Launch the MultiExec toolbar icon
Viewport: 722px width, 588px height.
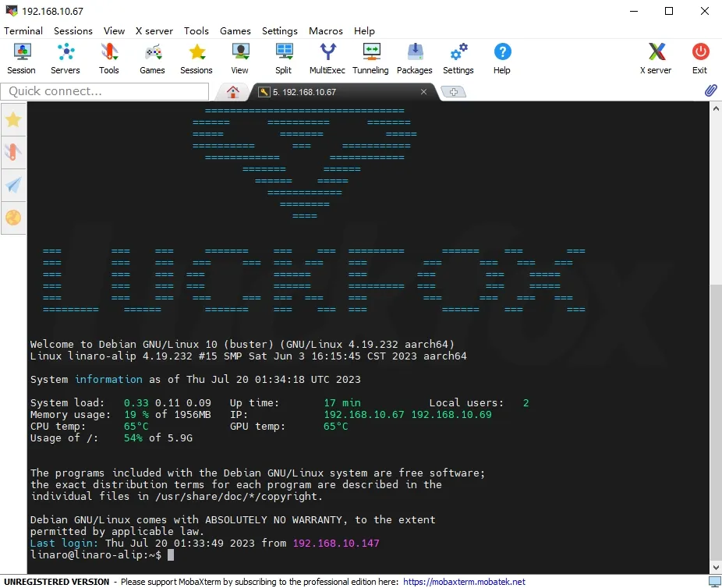click(327, 58)
